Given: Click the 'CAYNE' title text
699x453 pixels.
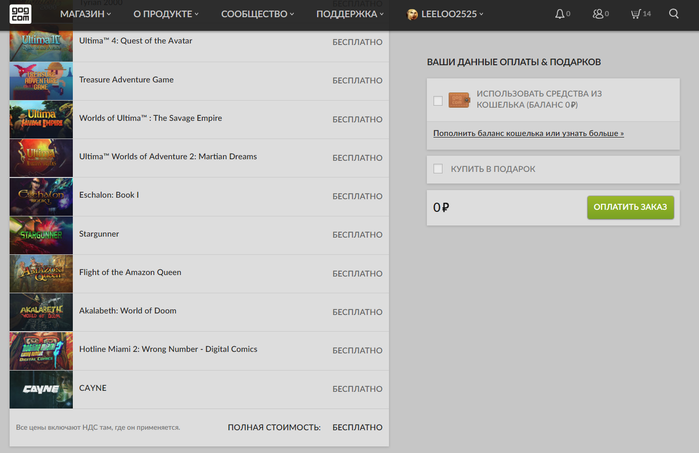Looking at the screenshot, I should (x=93, y=388).
